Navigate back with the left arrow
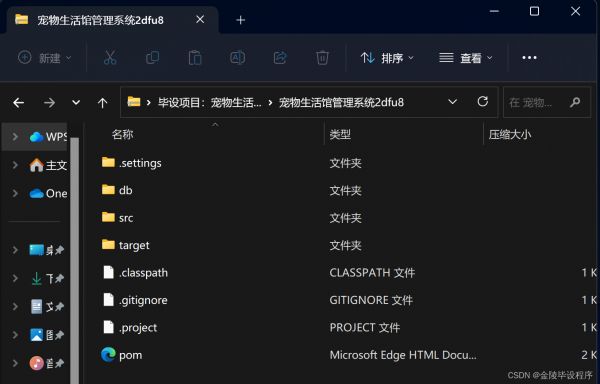The width and height of the screenshot is (600, 384). point(18,103)
